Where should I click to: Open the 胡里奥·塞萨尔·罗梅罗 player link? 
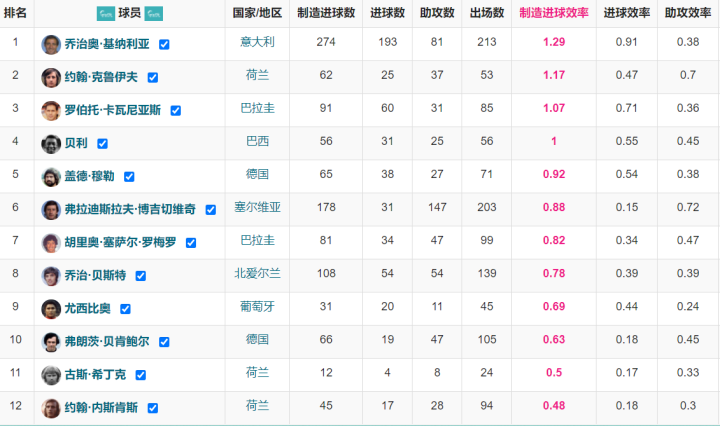coord(122,243)
